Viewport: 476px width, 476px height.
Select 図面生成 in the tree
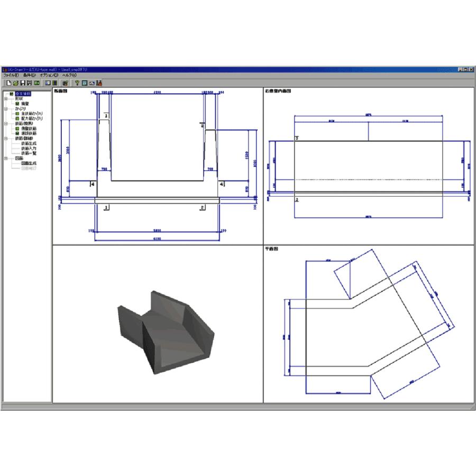[29, 163]
